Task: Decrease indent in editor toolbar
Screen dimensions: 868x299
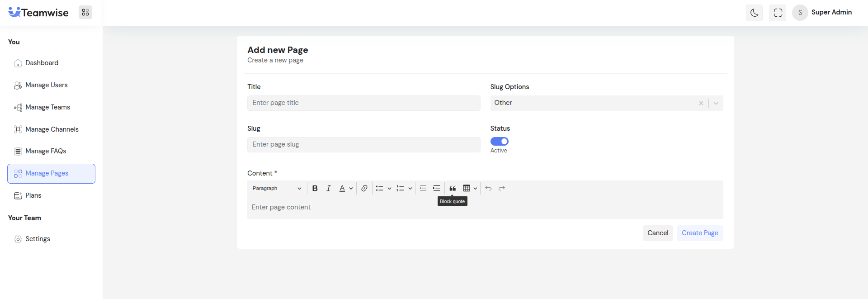Action: [x=423, y=188]
